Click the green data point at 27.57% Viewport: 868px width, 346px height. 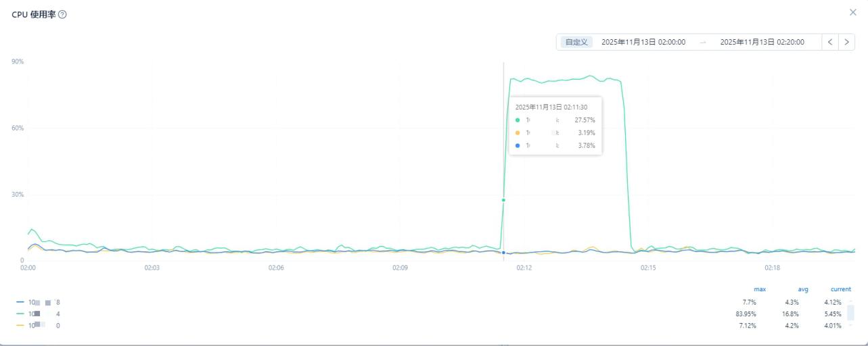coord(503,200)
